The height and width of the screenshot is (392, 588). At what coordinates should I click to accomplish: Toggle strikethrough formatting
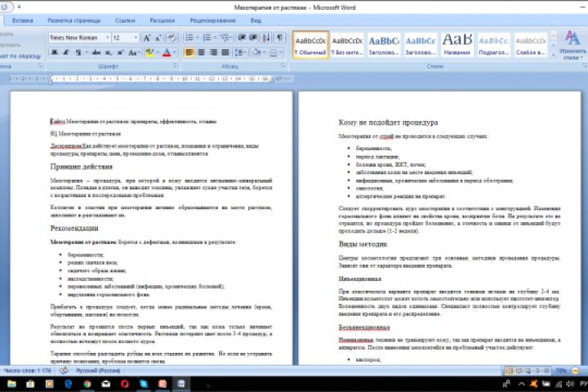pyautogui.click(x=96, y=52)
